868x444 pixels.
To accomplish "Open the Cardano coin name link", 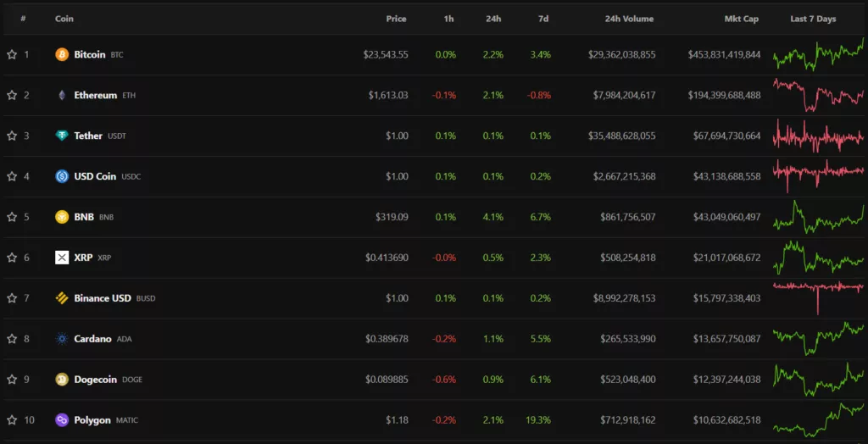I will click(x=93, y=339).
